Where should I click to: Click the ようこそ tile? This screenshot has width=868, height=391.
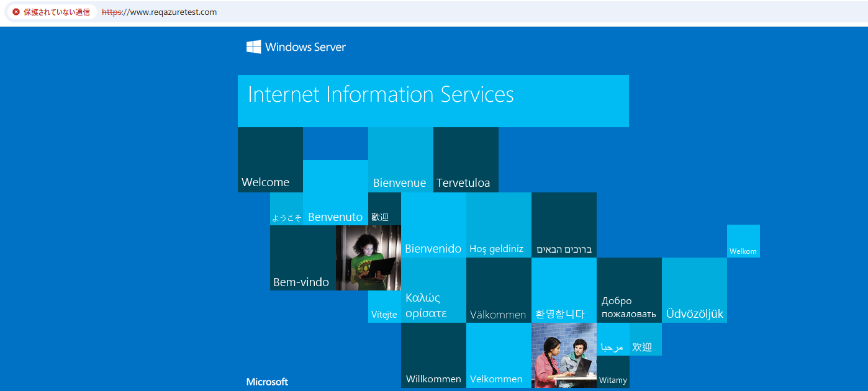286,209
